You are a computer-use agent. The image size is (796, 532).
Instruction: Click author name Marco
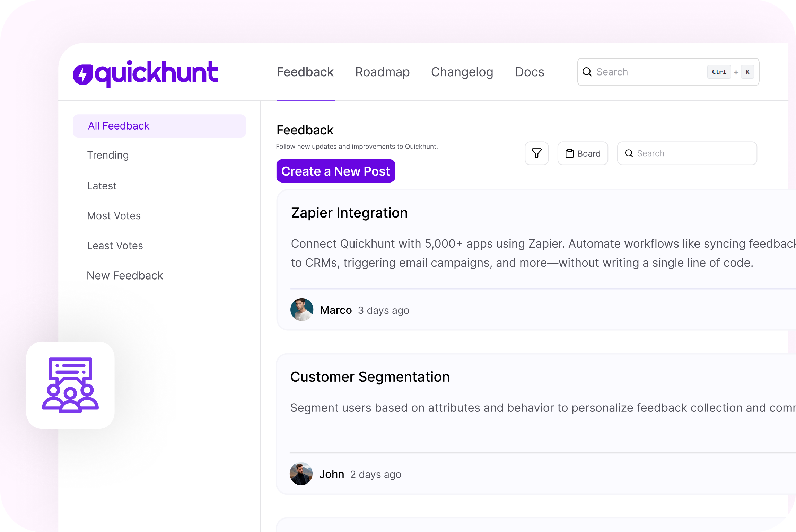click(336, 310)
